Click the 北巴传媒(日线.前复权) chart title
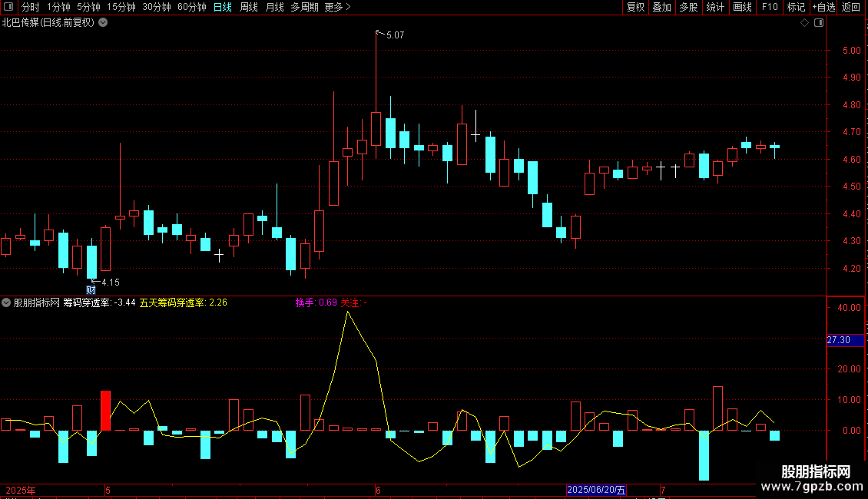Screen dimensions: 868x499 [x=48, y=23]
